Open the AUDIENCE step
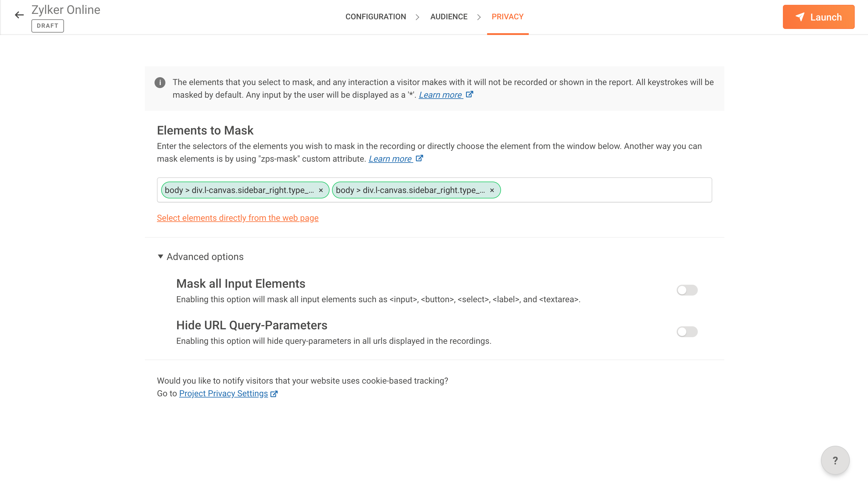The height and width of the screenshot is (494, 868). pyautogui.click(x=449, y=17)
